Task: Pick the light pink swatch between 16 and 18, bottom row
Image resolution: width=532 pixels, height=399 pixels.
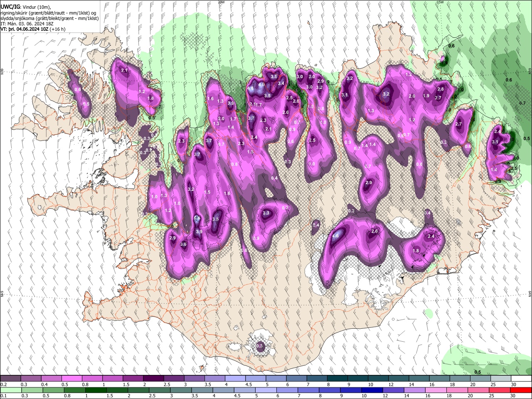Action: (x=436, y=390)
